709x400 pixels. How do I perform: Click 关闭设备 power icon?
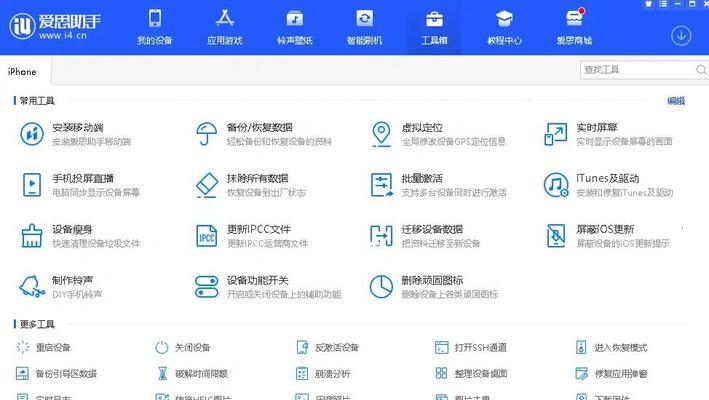[x=161, y=348]
